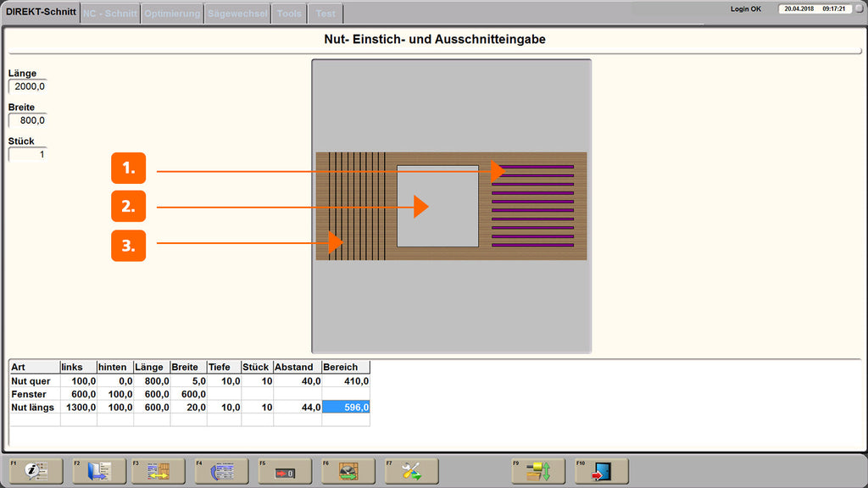Click the F6 saw blade icon
Screen dimensions: 868x488
348,471
